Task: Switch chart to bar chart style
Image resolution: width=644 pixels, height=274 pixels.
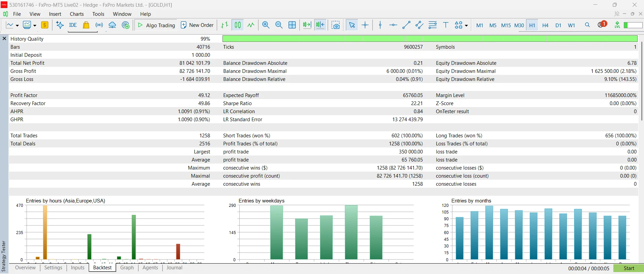Action: (225, 25)
